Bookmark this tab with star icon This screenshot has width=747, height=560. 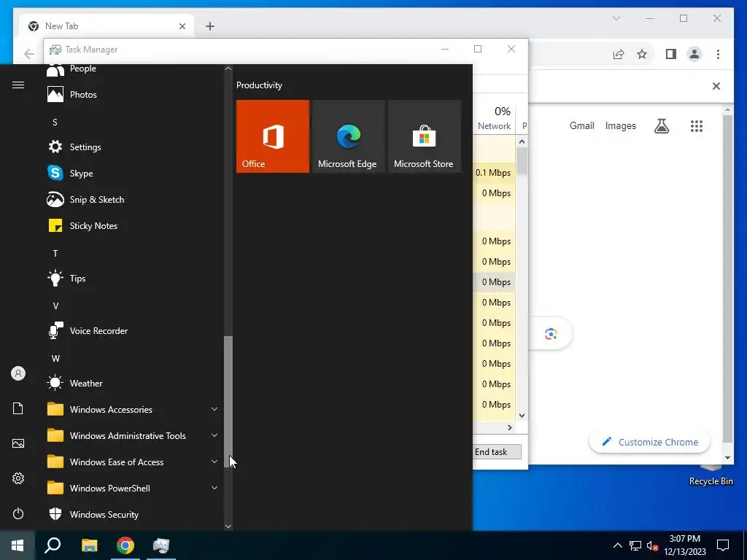[x=642, y=54]
